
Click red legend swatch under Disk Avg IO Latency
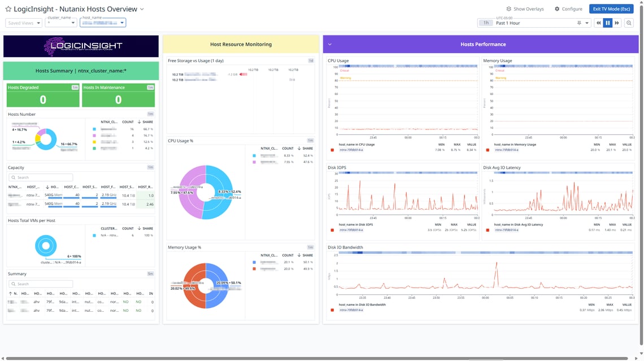[488, 230]
